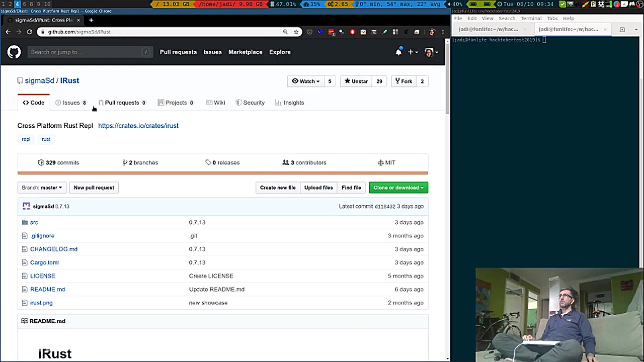Open the Insights tab
Screen dimensions: 644x362
tap(290, 103)
